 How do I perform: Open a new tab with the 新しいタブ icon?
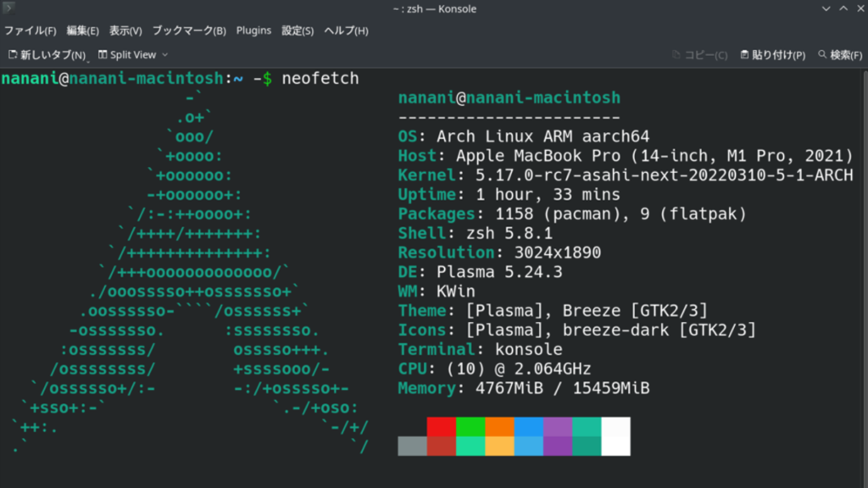tap(12, 54)
